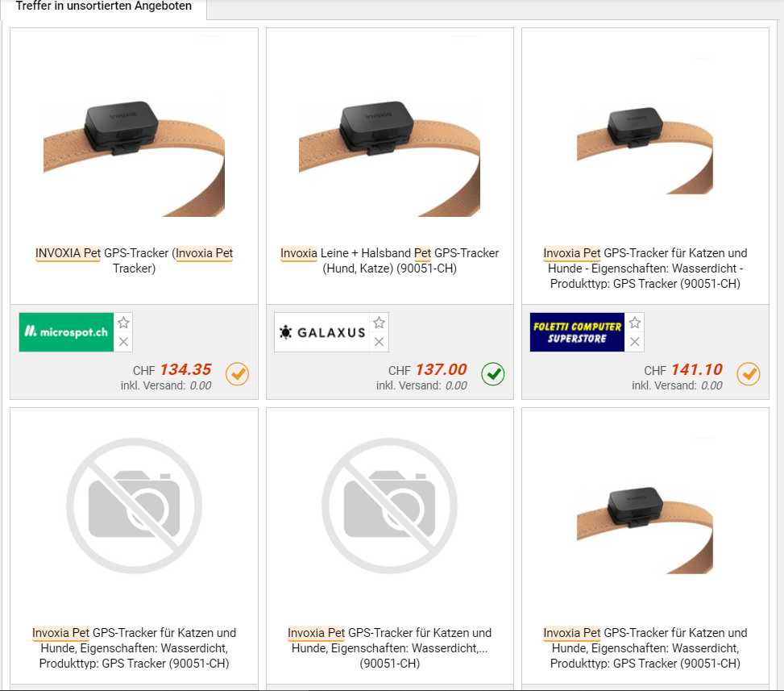Star the microspot.ch shop as favorite
784x691 pixels.
pyautogui.click(x=123, y=323)
